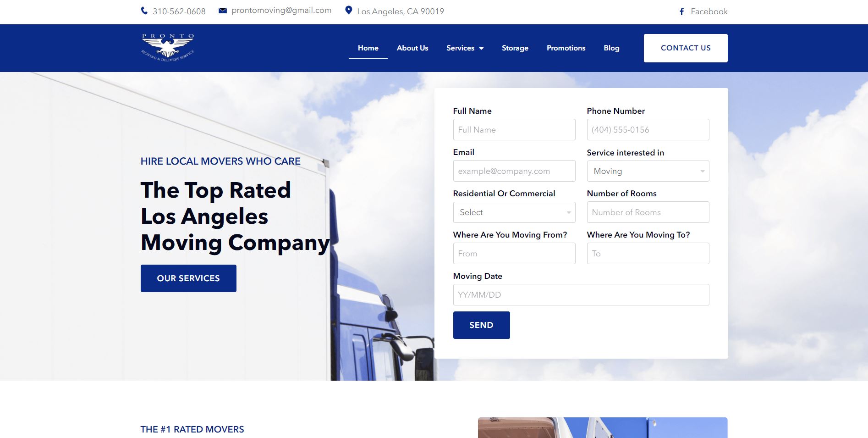Click the envelope email icon
Viewport: 868px width, 438px height.
point(223,11)
